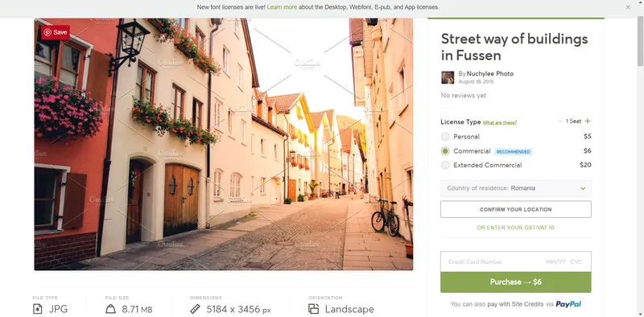
Task: Click the Pinterest Save button on photo
Action: coord(56,32)
